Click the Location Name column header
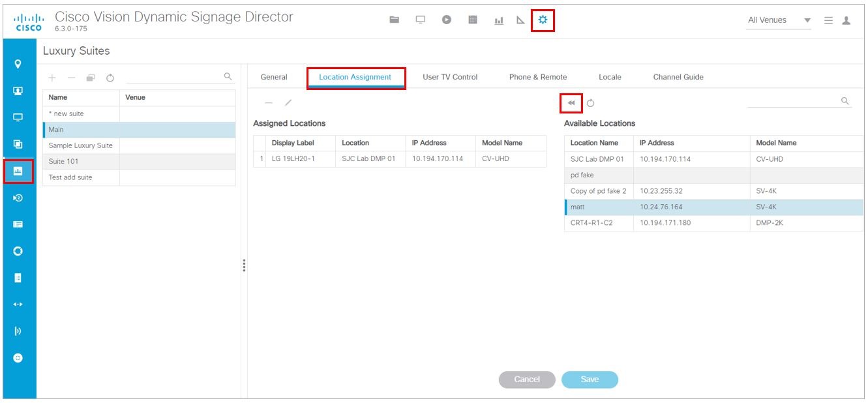Viewport: 868px width, 403px height. pyautogui.click(x=599, y=143)
